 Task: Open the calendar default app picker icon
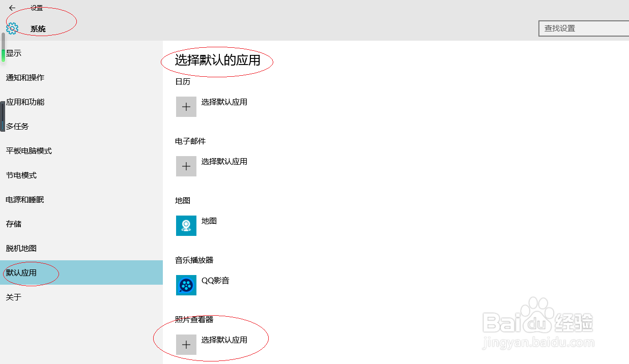(186, 106)
